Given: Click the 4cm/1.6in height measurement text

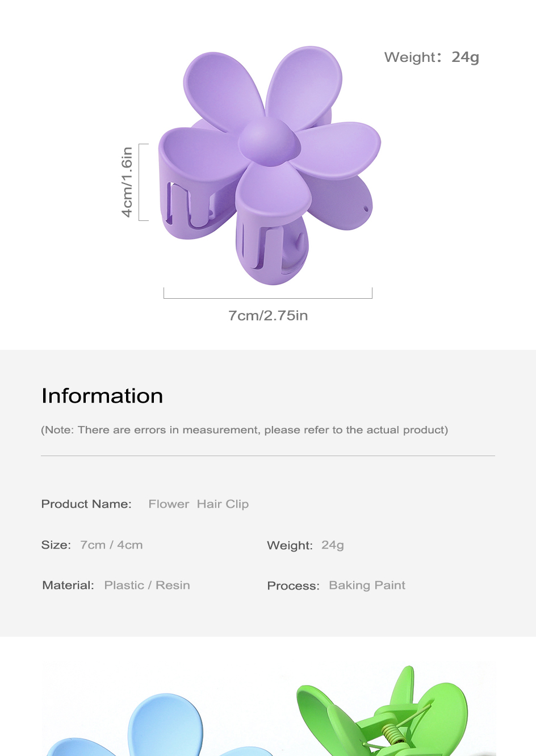Looking at the screenshot, I should point(127,182).
